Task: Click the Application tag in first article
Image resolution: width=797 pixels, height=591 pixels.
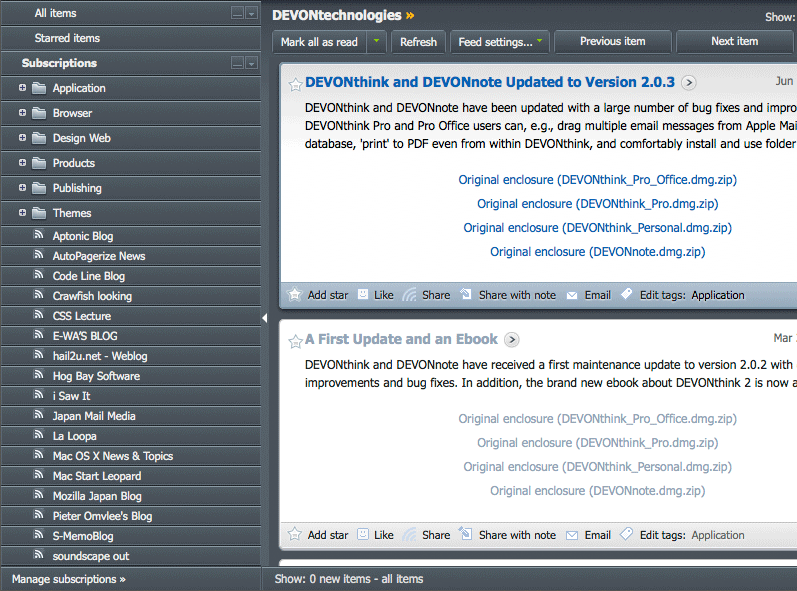Action: point(718,295)
